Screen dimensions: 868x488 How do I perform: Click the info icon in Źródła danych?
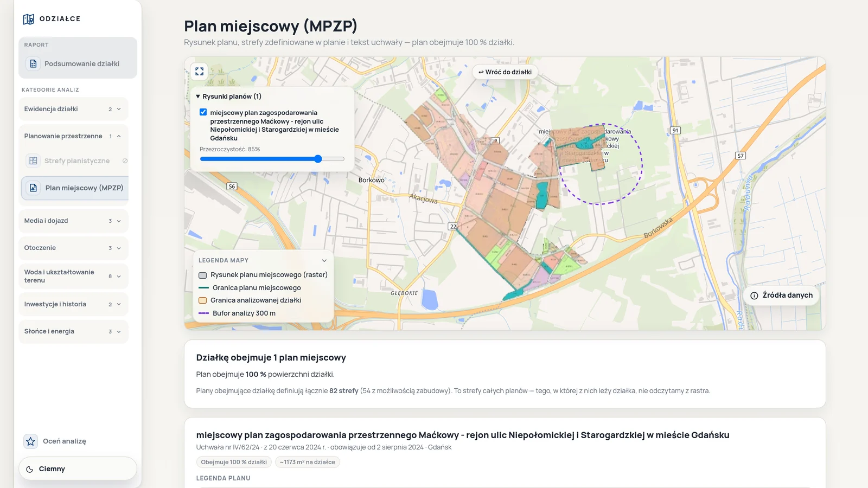(x=754, y=296)
